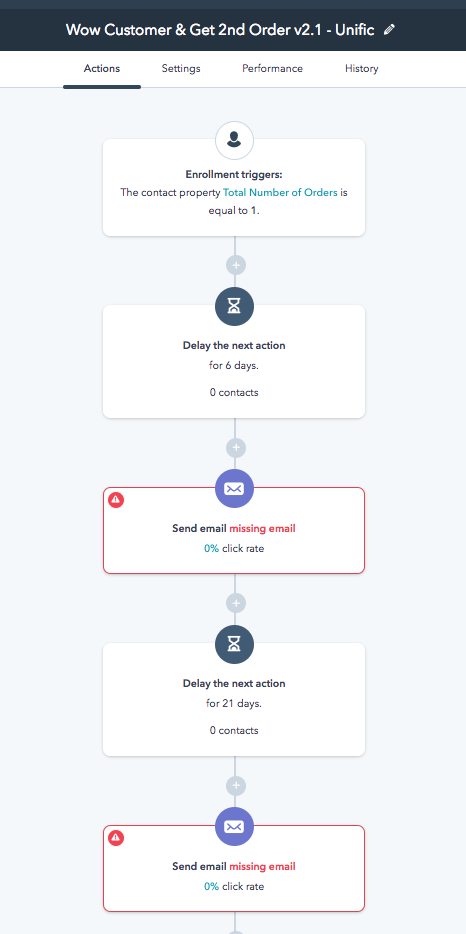Open the History tab
Screen dimensions: 466x934
click(362, 69)
